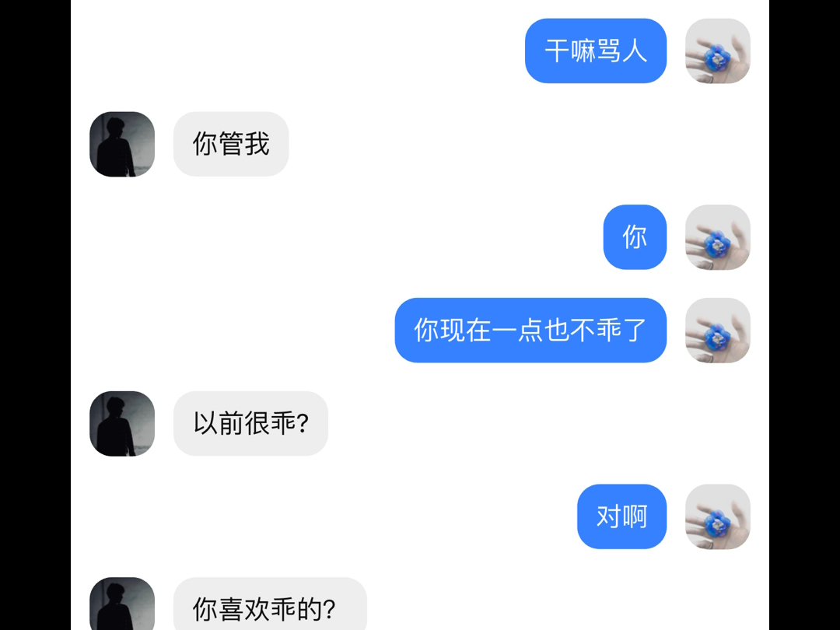Tap the silhouette avatar beside 你喜欢乖的?
Screen dimensions: 840x630
pyautogui.click(x=122, y=604)
